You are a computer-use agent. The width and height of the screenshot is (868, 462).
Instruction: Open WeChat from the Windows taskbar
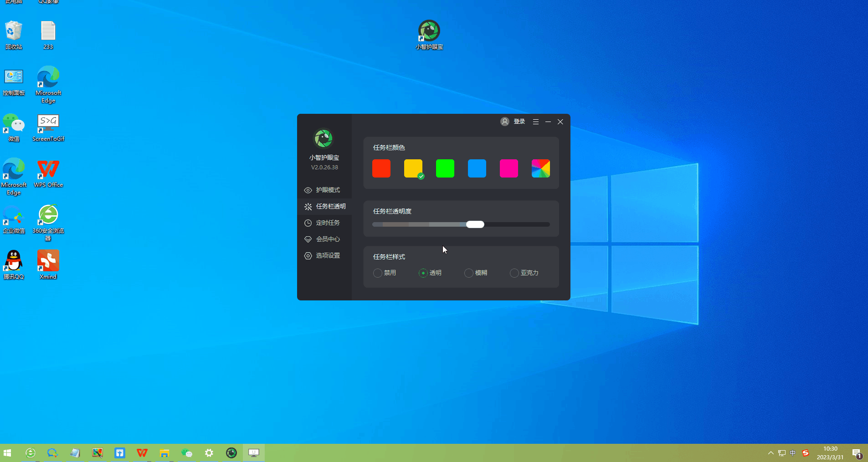[x=187, y=453]
